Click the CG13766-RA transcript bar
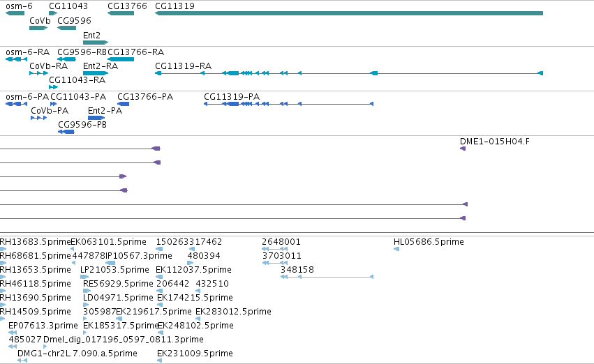 121,59
